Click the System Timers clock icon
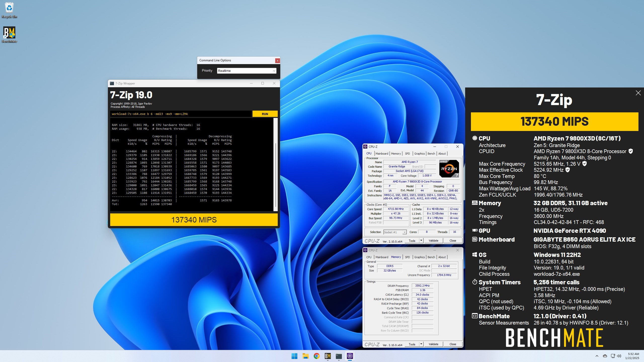 coord(475,282)
